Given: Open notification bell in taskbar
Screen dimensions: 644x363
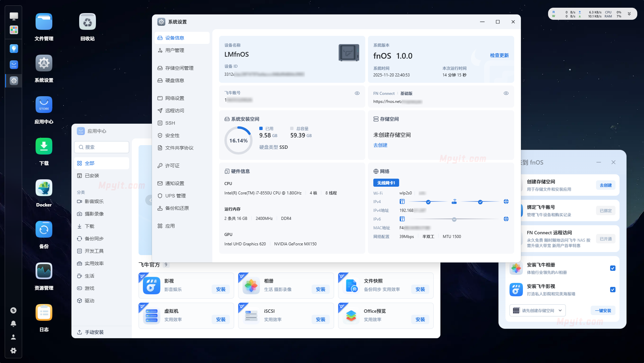Looking at the screenshot, I should (x=13, y=324).
